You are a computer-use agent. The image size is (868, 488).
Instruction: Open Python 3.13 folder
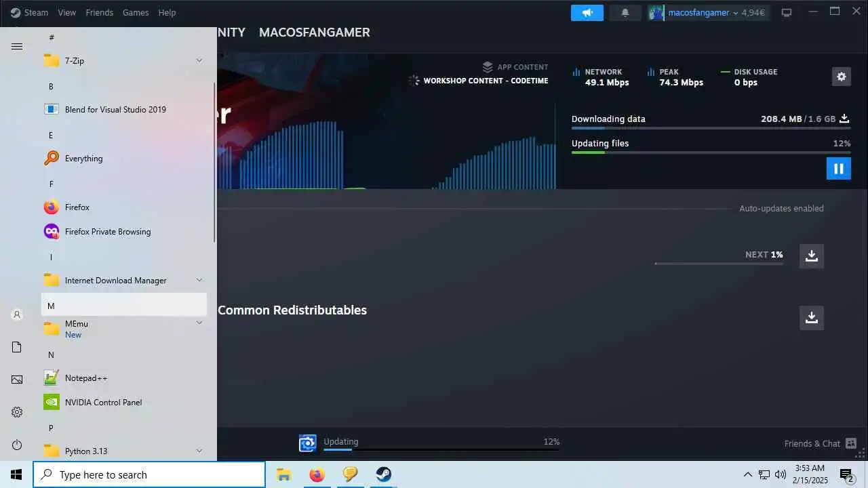(124, 451)
